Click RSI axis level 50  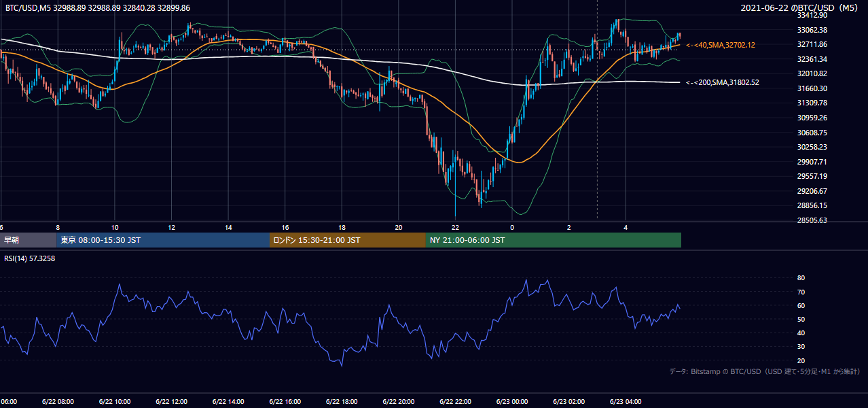tap(801, 319)
